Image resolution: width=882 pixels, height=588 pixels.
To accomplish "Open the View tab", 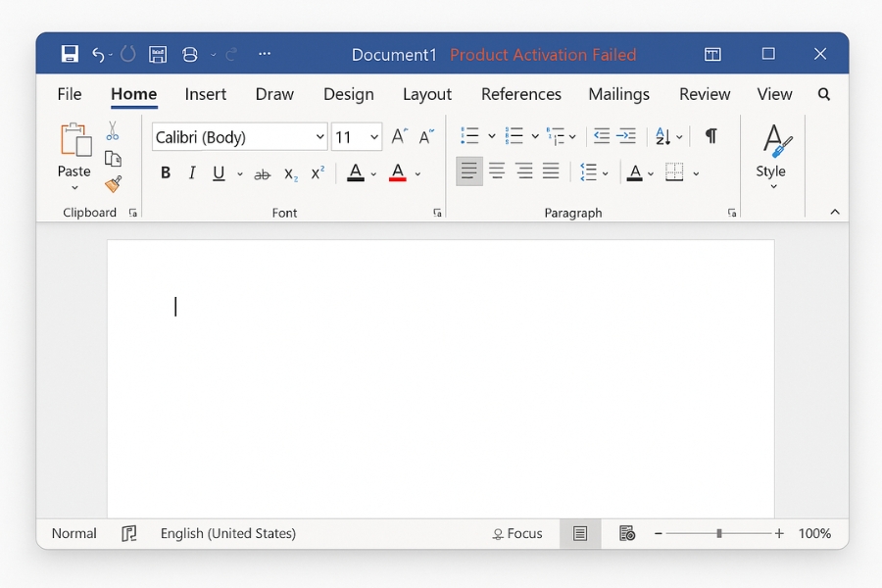I will [774, 94].
